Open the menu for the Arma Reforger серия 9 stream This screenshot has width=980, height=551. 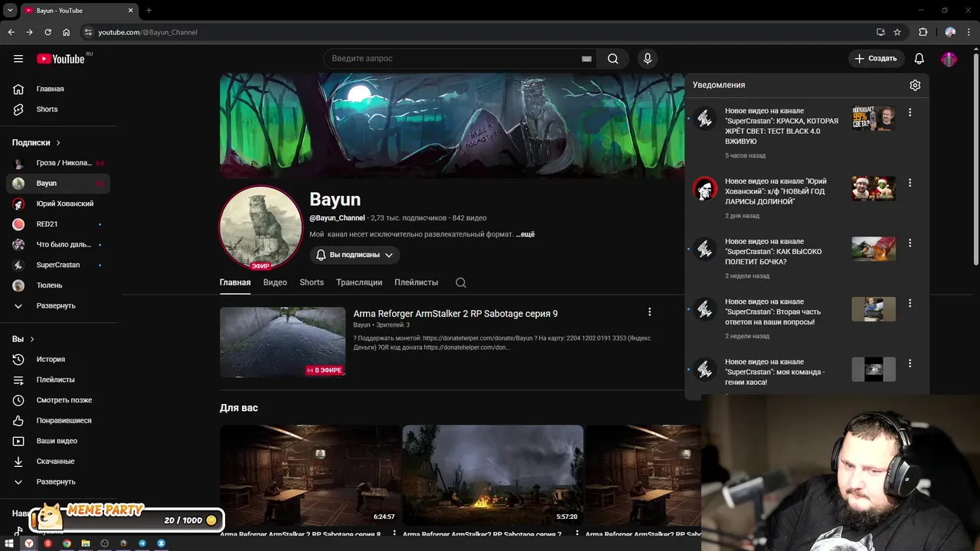(649, 312)
